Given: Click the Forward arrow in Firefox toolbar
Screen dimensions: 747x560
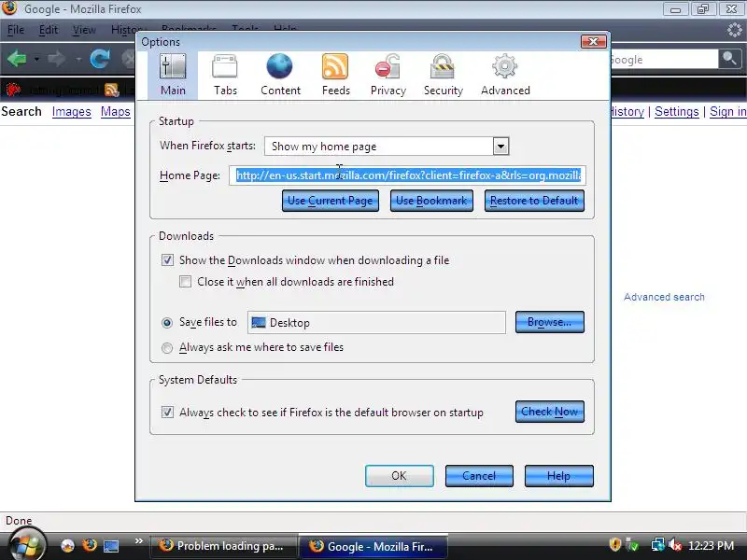Looking at the screenshot, I should pos(57,60).
